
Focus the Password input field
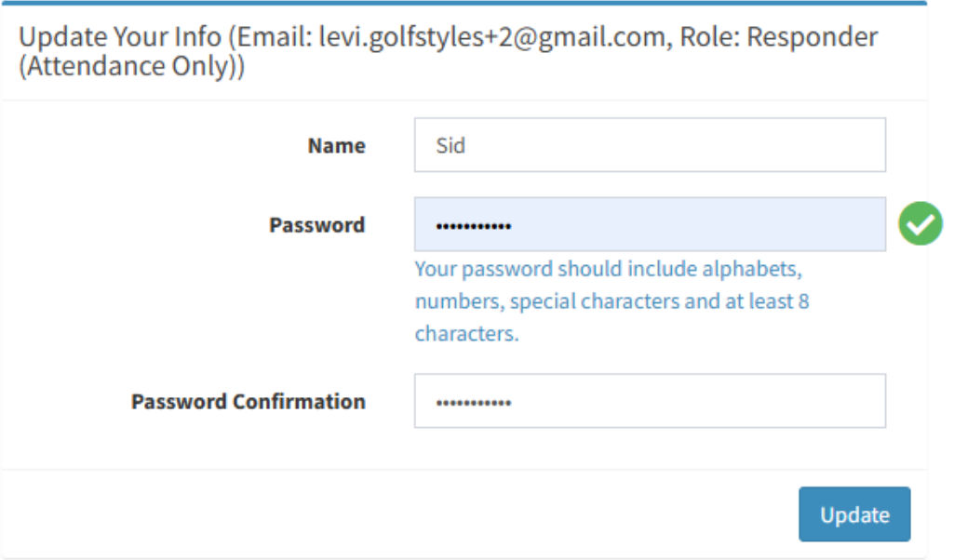(x=650, y=224)
